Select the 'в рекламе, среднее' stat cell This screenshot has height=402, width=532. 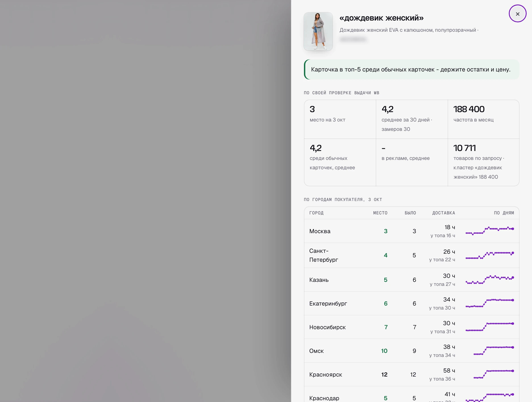[x=411, y=162]
